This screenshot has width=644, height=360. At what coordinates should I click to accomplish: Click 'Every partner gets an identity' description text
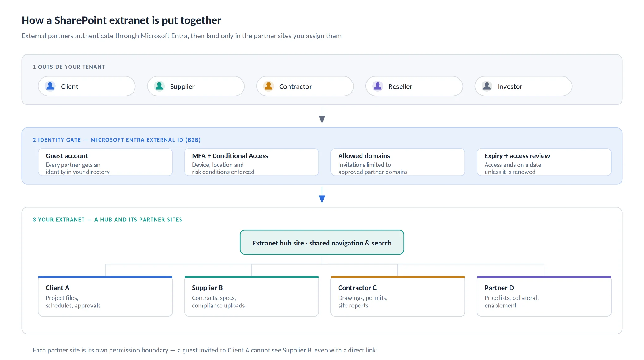point(77,168)
